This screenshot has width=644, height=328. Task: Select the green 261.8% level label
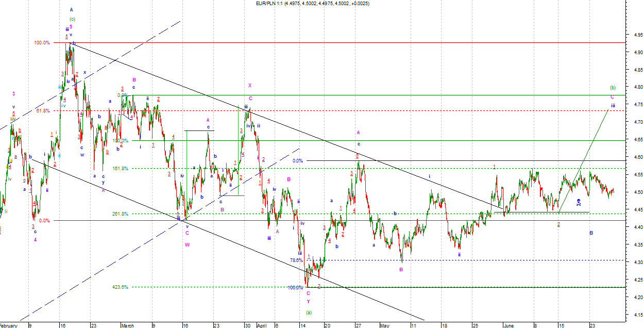(x=120, y=214)
